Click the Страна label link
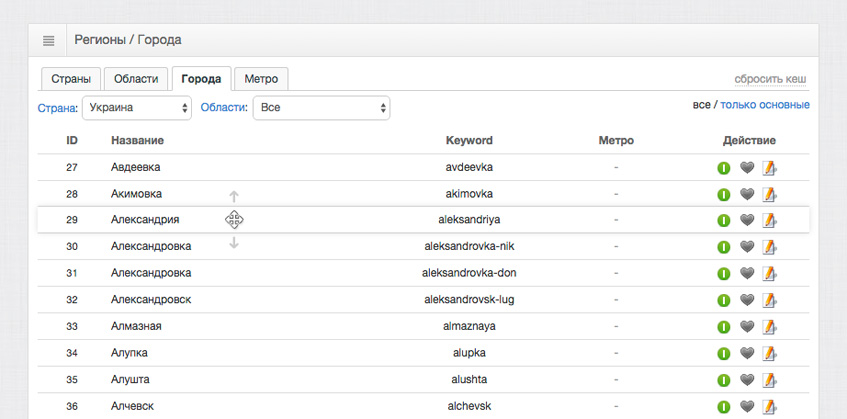The image size is (847, 419). (58, 108)
